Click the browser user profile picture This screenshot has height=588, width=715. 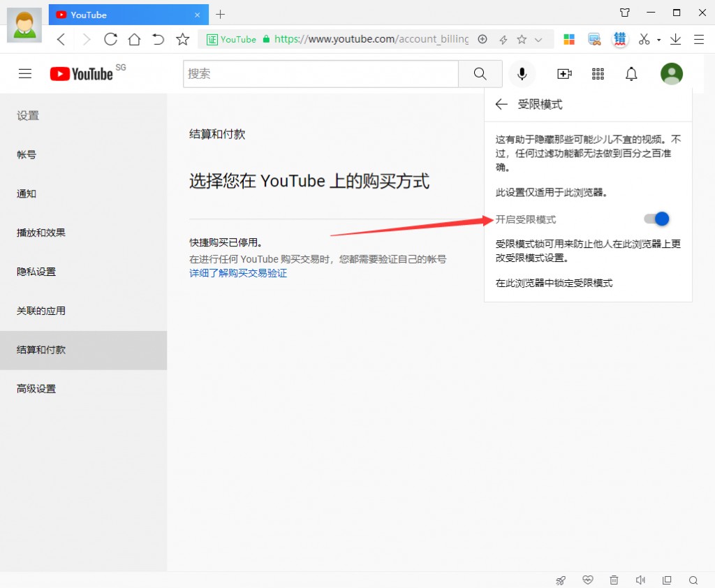pos(24,24)
